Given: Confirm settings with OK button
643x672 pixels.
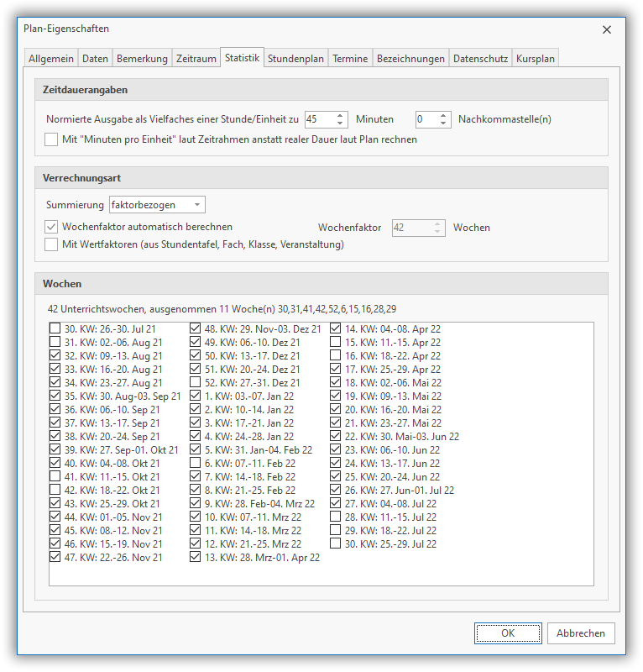Looking at the screenshot, I should 508,633.
